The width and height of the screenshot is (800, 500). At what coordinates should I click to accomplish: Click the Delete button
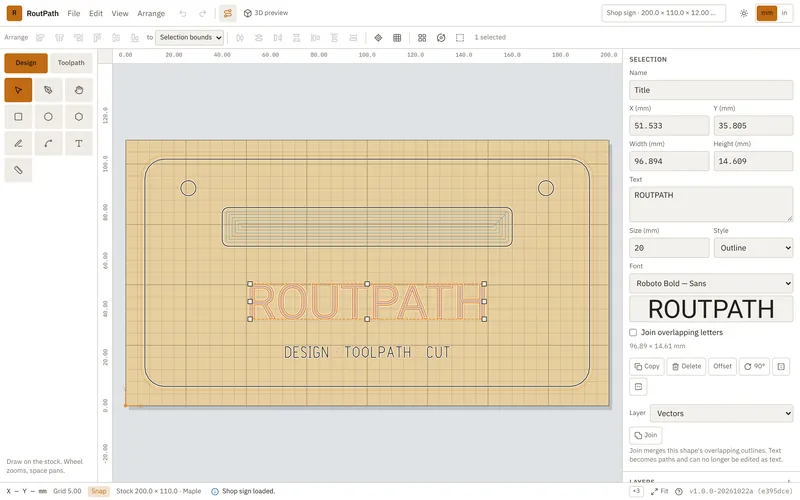[x=686, y=366]
